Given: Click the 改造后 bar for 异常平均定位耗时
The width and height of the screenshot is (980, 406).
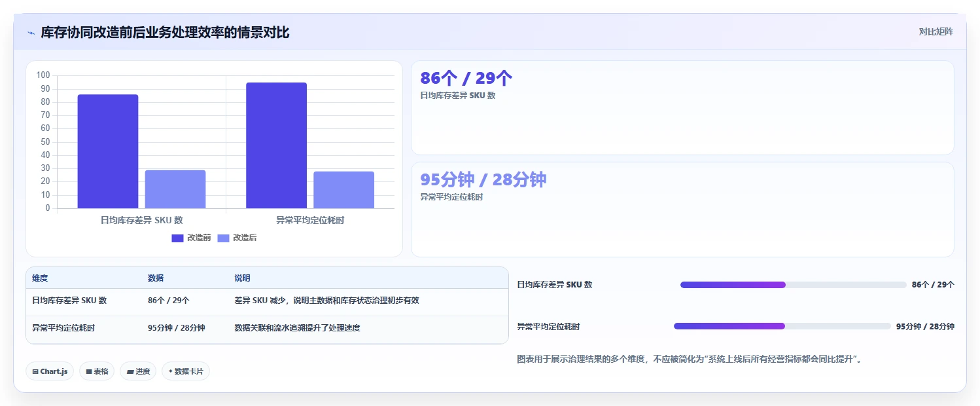Looking at the screenshot, I should tap(343, 190).
